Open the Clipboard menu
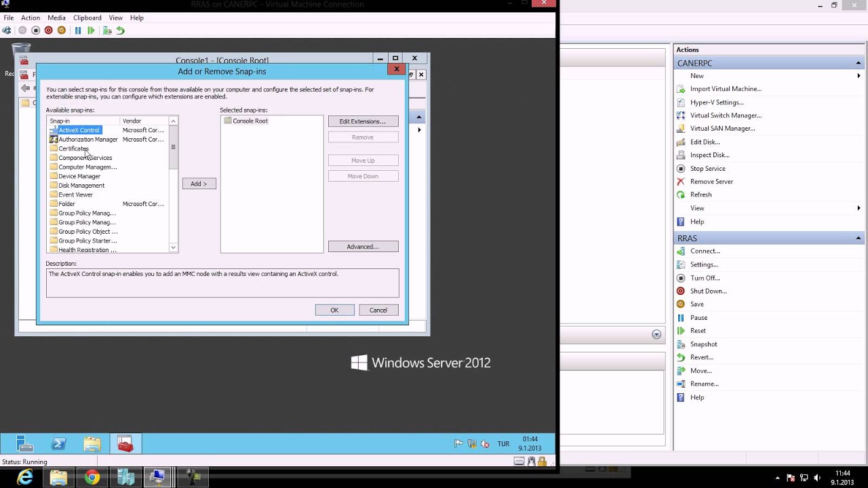The image size is (868, 488). pyautogui.click(x=87, y=18)
